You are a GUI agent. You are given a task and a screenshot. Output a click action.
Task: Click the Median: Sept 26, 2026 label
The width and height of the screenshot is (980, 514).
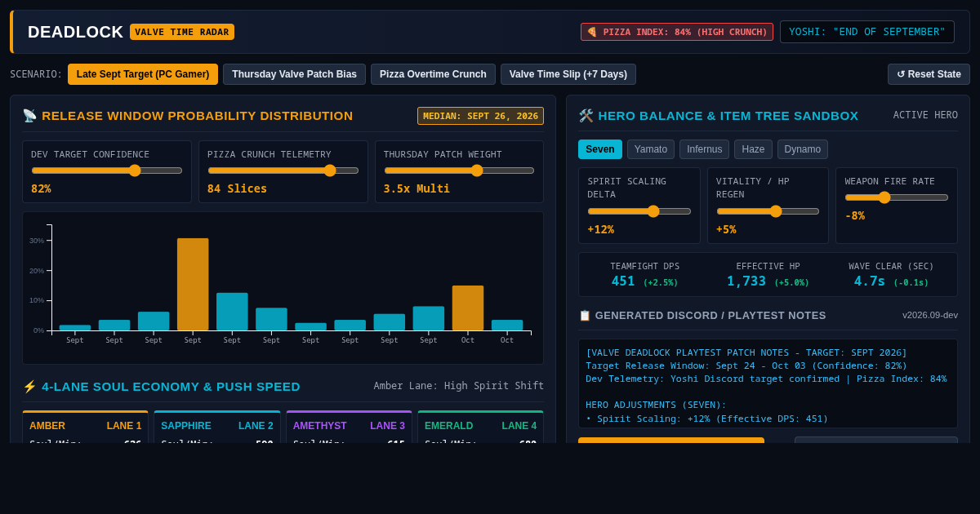480,116
